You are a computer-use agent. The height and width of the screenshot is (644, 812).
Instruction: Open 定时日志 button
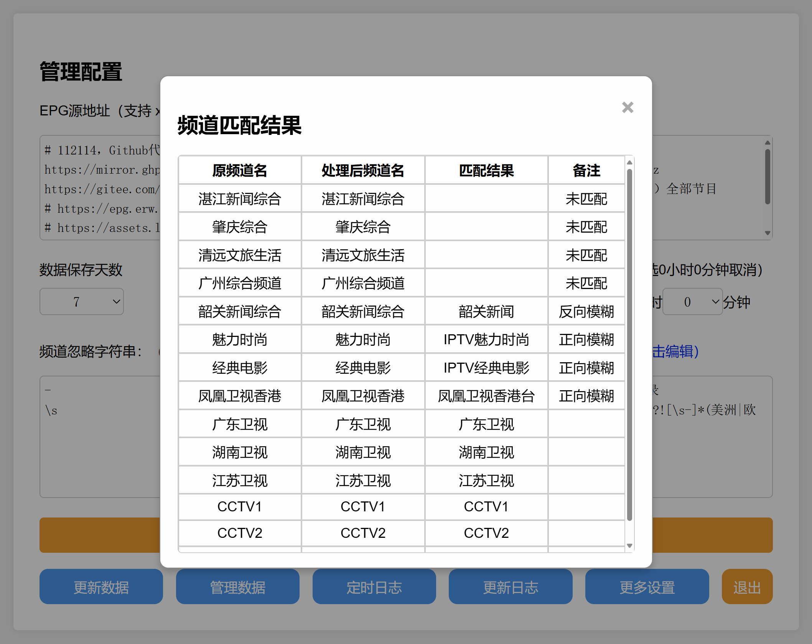pyautogui.click(x=374, y=586)
